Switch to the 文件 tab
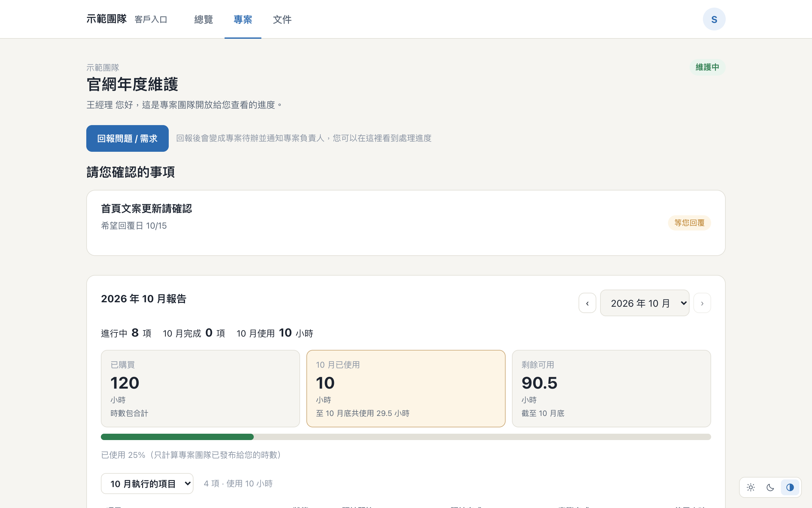The width and height of the screenshot is (812, 508). [282, 19]
